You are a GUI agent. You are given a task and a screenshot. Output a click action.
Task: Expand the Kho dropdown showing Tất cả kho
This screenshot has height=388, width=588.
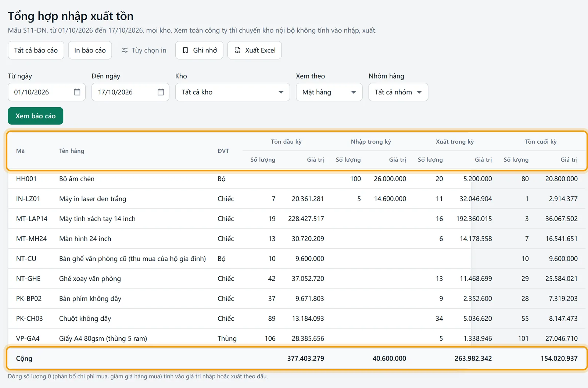click(x=233, y=92)
